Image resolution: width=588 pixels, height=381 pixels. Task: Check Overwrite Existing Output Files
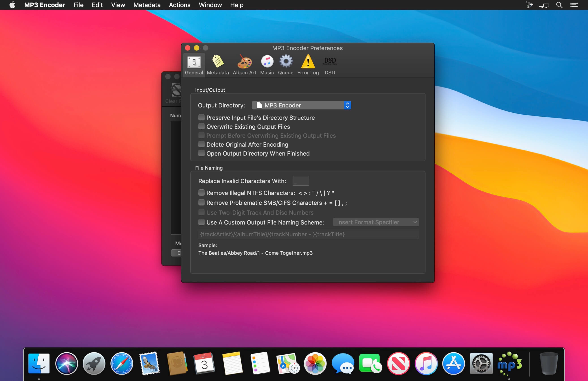tap(201, 126)
